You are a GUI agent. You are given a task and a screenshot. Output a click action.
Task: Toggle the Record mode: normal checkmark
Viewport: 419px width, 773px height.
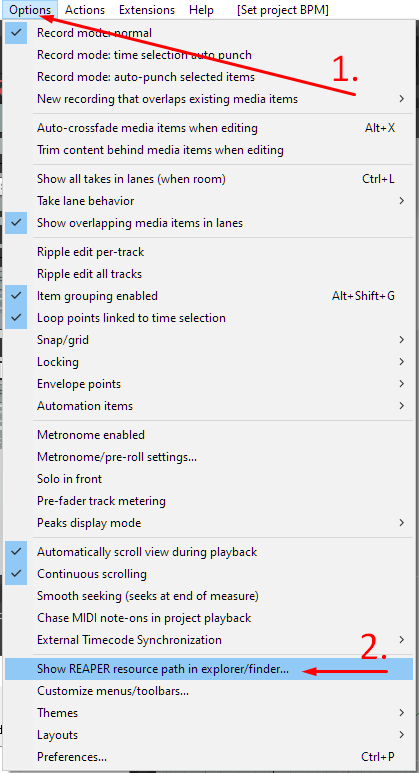(16, 33)
